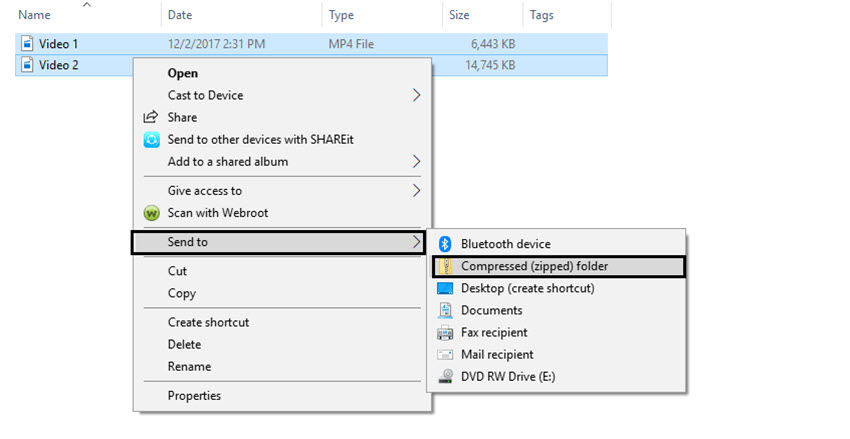Image resolution: width=850 pixels, height=439 pixels.
Task: Sort by the Tags column header
Action: [x=542, y=15]
